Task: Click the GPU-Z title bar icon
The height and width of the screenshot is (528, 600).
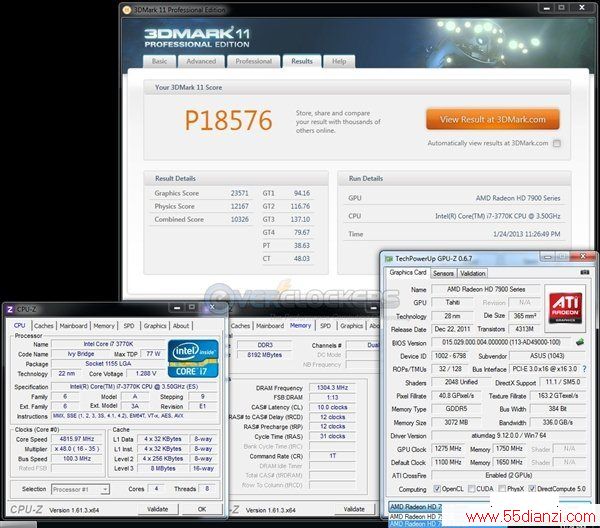Action: point(389,259)
